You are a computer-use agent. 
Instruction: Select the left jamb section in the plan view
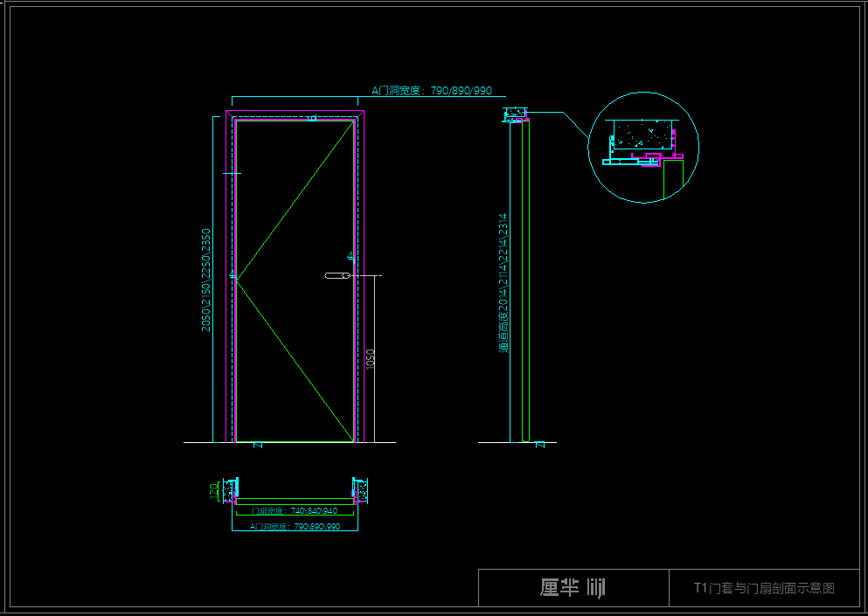[x=231, y=491]
